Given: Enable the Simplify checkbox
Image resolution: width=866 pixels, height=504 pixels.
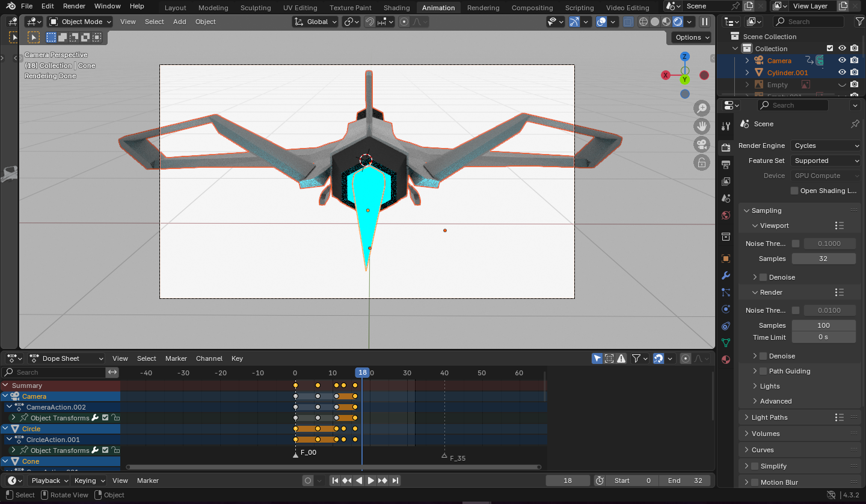Looking at the screenshot, I should click(755, 466).
